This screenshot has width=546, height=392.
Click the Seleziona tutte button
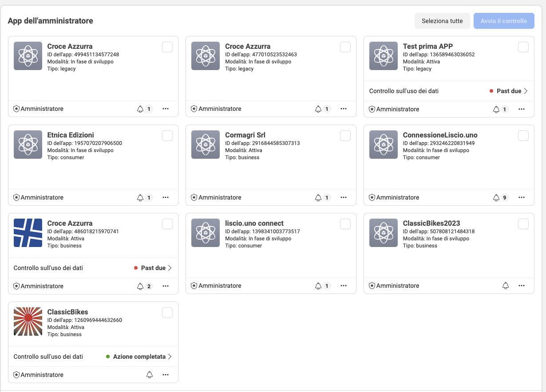442,21
